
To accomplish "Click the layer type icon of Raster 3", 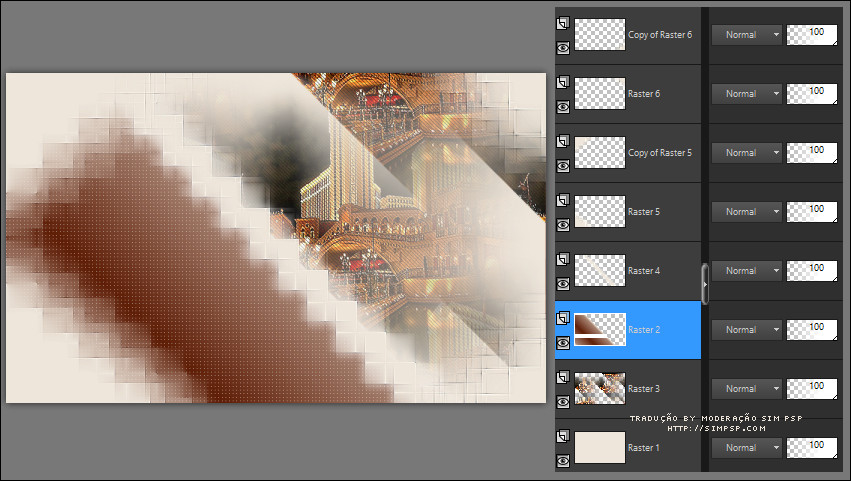I will click(564, 376).
